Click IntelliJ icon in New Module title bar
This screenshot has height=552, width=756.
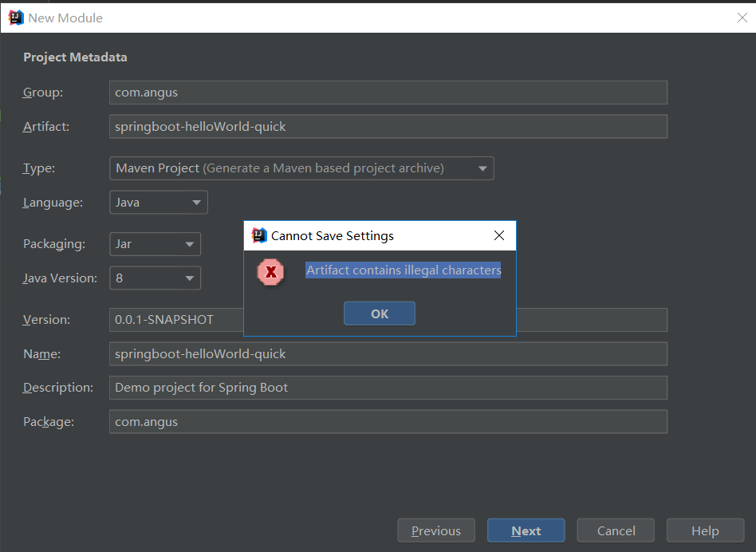pyautogui.click(x=16, y=18)
